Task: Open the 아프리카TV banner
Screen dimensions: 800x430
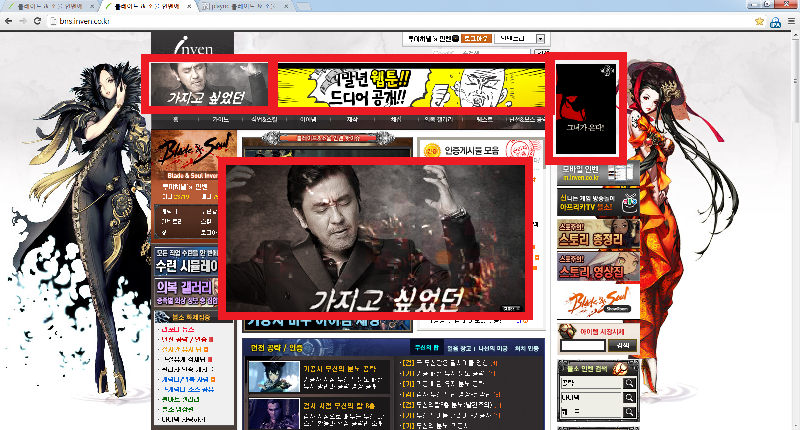Action: click(598, 203)
